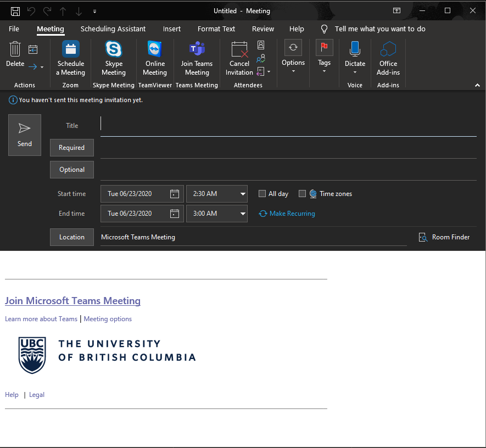Save the meeting using the floppy disk icon
Image resolution: width=486 pixels, height=448 pixels.
point(15,11)
